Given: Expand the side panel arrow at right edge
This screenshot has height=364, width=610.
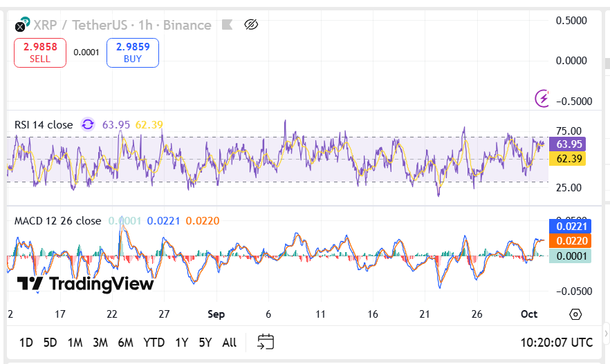Looking at the screenshot, I should tap(606, 334).
